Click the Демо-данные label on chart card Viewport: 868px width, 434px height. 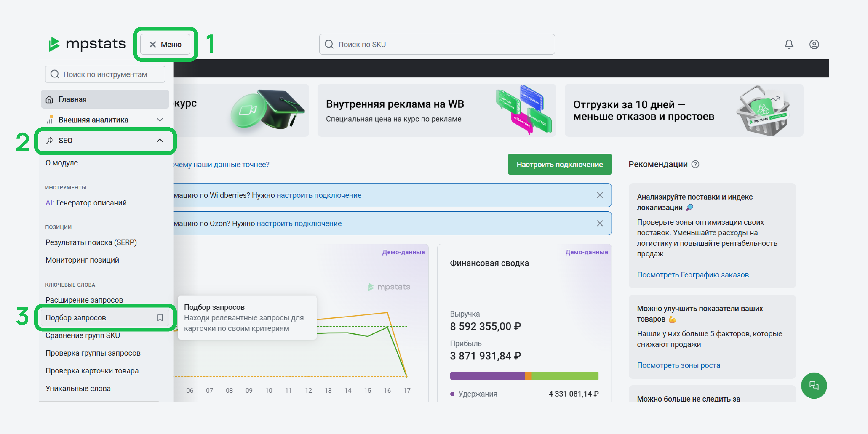click(x=403, y=252)
